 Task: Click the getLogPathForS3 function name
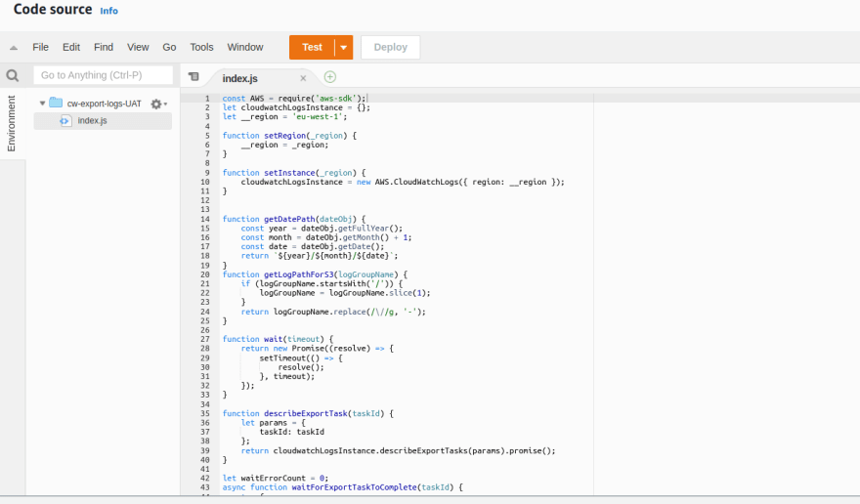(x=299, y=274)
